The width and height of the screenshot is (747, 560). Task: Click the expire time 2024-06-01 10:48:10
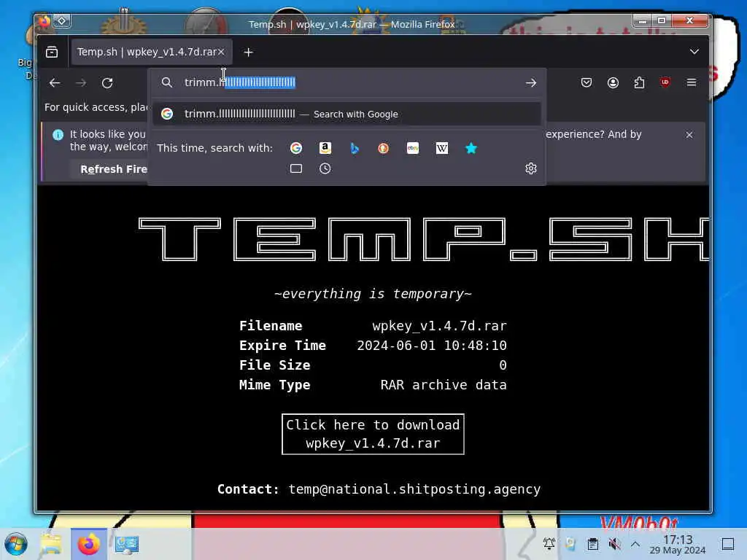432,346
